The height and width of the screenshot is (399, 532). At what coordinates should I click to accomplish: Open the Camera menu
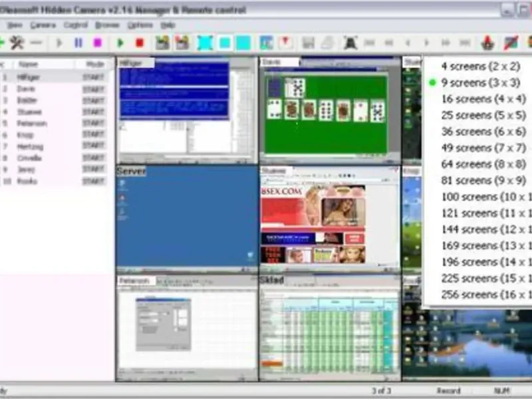point(43,25)
